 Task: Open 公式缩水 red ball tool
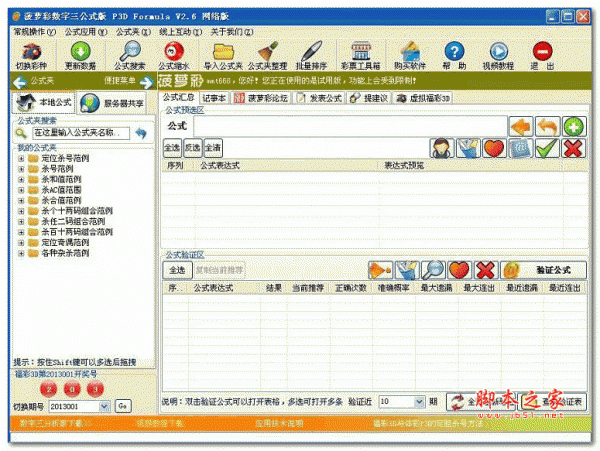pyautogui.click(x=174, y=56)
